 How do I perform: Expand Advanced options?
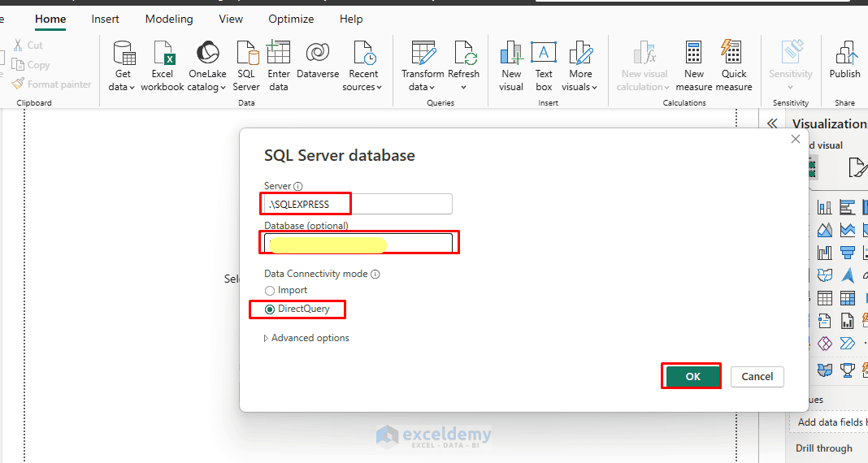[x=306, y=338]
